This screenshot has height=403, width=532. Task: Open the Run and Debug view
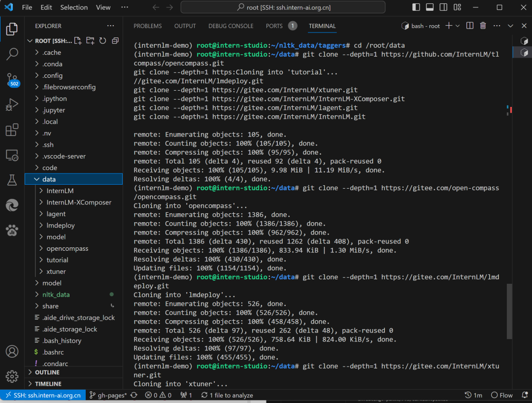(12, 104)
